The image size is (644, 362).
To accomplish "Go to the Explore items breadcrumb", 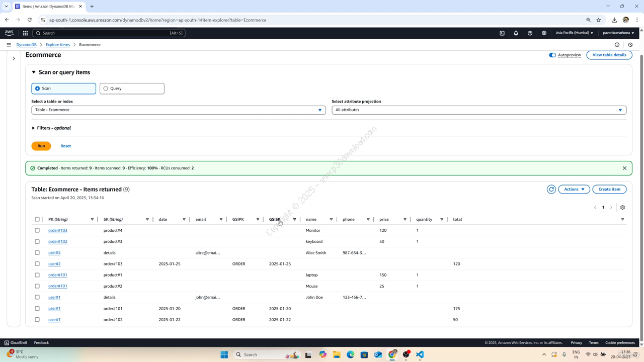I will [x=58, y=45].
